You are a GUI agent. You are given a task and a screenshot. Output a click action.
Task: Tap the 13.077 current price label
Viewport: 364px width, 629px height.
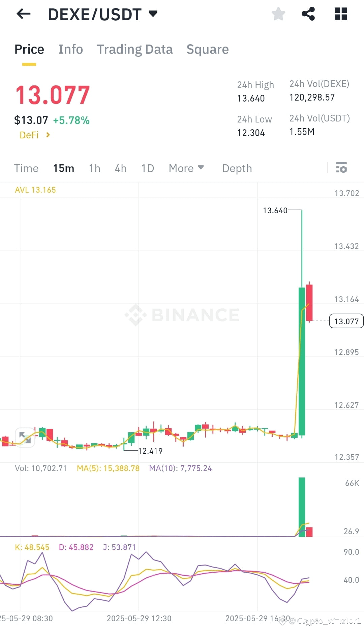(x=346, y=321)
